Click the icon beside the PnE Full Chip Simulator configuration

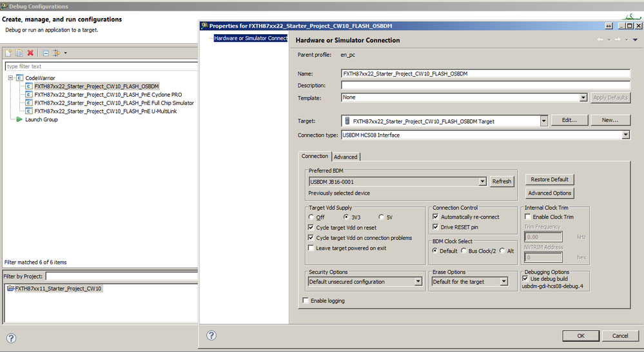coord(29,103)
